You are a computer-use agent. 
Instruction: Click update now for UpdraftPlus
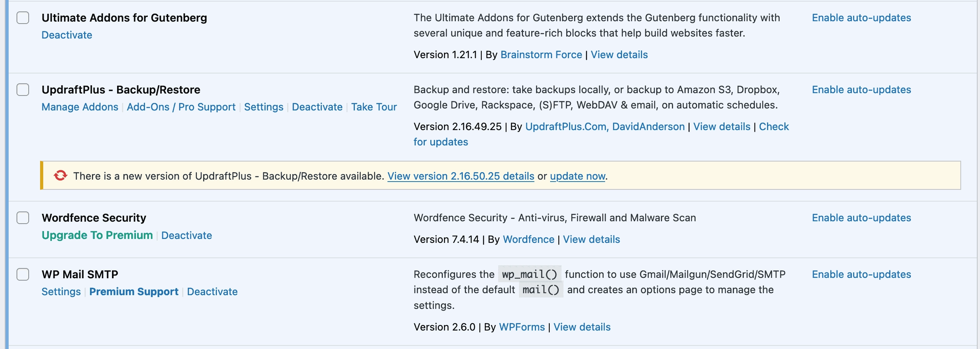[x=578, y=176]
